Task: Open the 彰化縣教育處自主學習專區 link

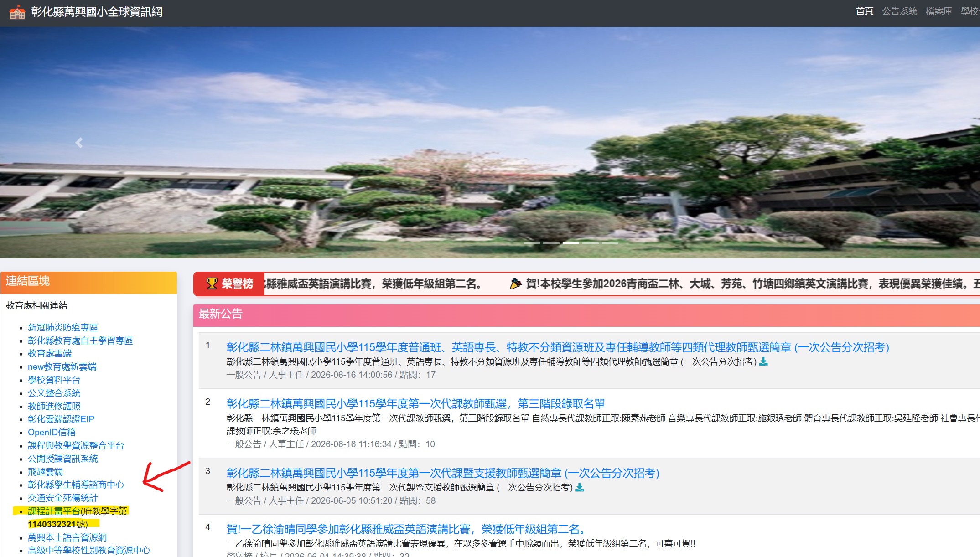Action: (80, 340)
